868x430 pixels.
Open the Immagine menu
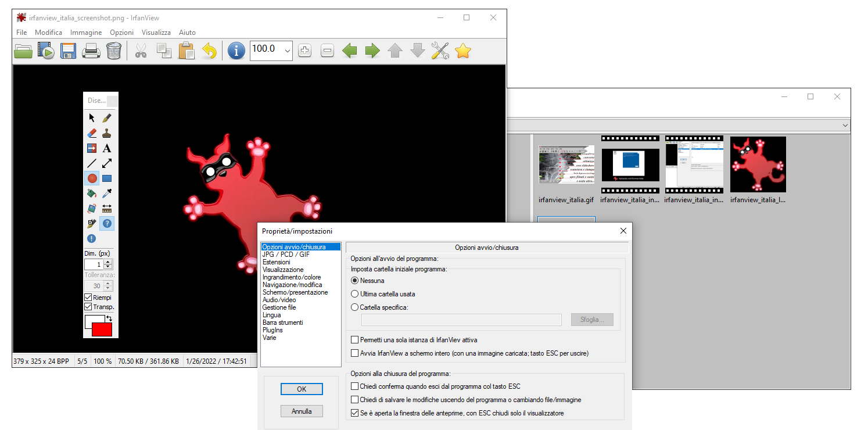click(x=86, y=33)
